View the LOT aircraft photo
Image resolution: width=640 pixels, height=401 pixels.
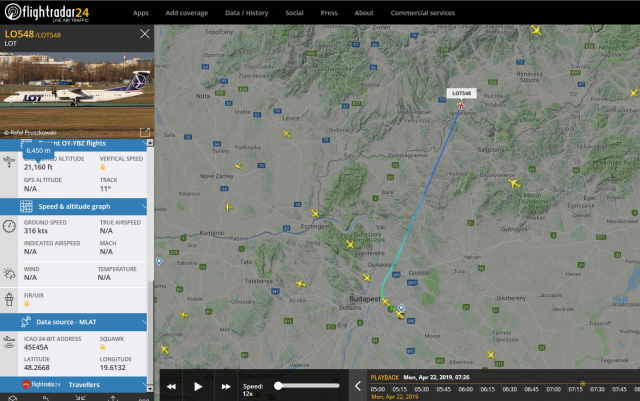click(x=77, y=95)
